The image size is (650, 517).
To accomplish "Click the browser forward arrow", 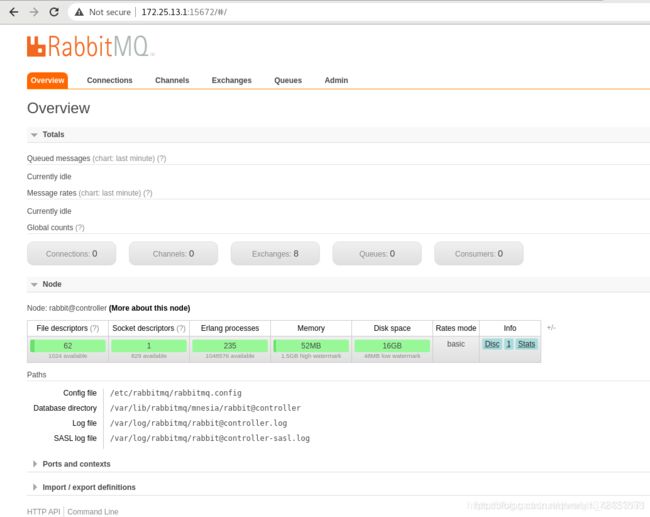I will [34, 12].
